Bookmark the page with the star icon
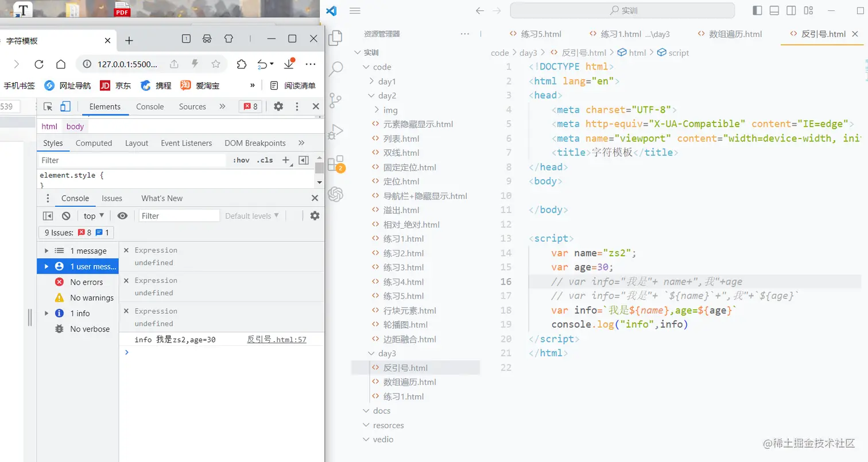Image resolution: width=868 pixels, height=462 pixels. [216, 64]
